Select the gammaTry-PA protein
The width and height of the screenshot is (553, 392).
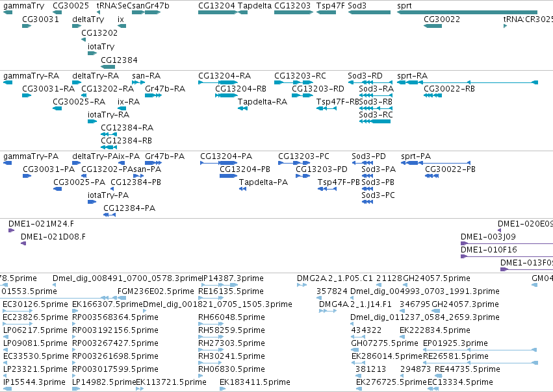7,163
